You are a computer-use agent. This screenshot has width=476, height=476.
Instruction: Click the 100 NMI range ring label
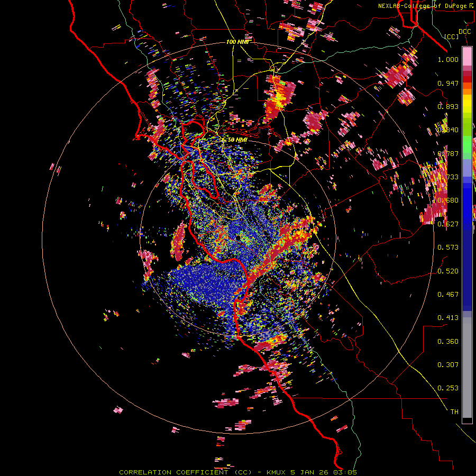pos(237,42)
